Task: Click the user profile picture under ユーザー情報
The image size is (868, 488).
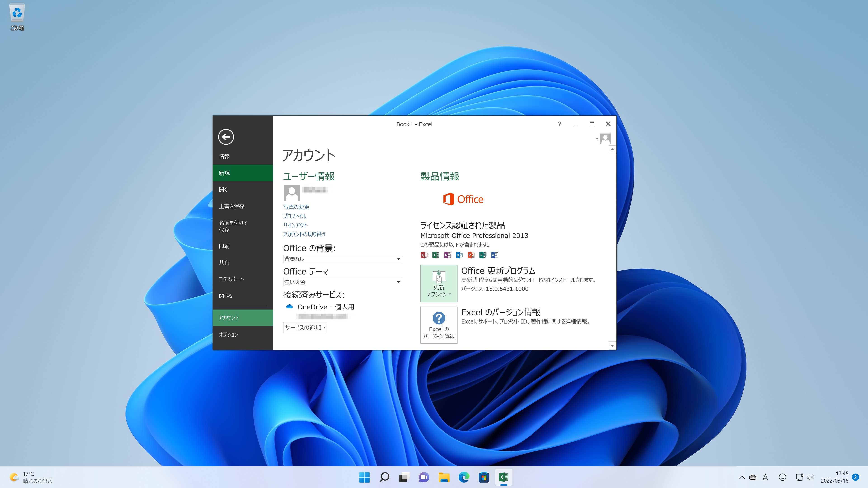Action: pos(292,193)
